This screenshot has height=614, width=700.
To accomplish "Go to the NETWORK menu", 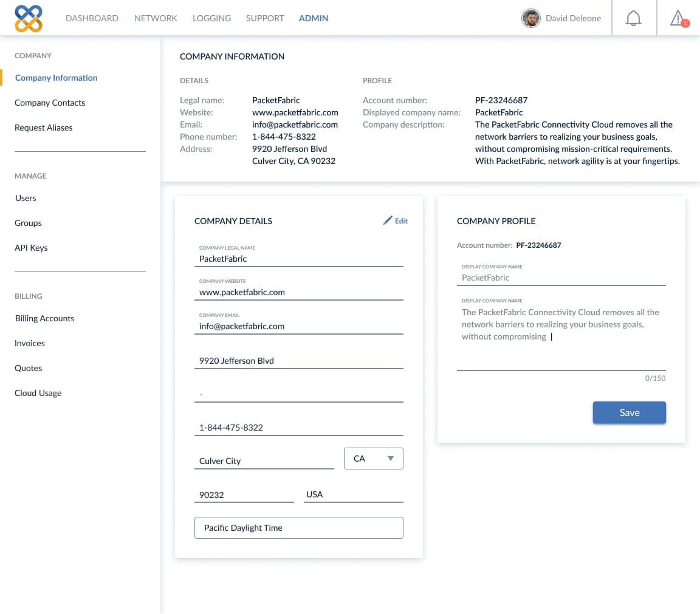I will coord(156,18).
